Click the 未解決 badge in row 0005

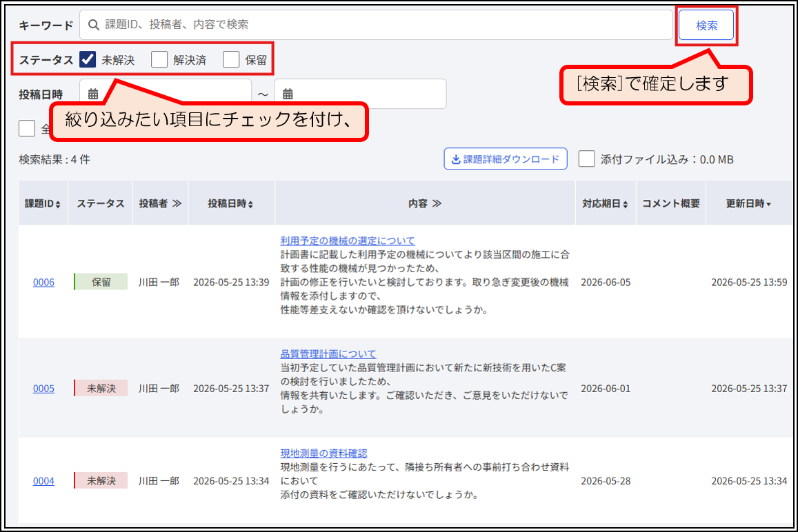pyautogui.click(x=101, y=388)
